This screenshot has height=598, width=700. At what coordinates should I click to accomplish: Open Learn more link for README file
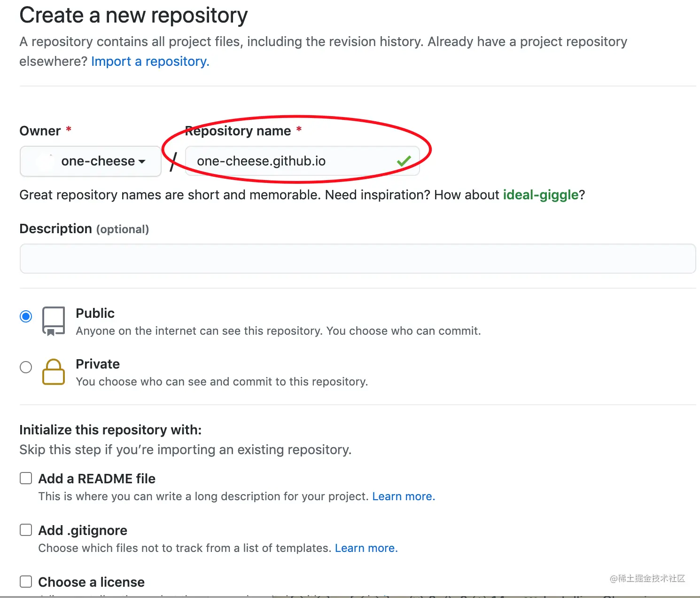point(404,496)
